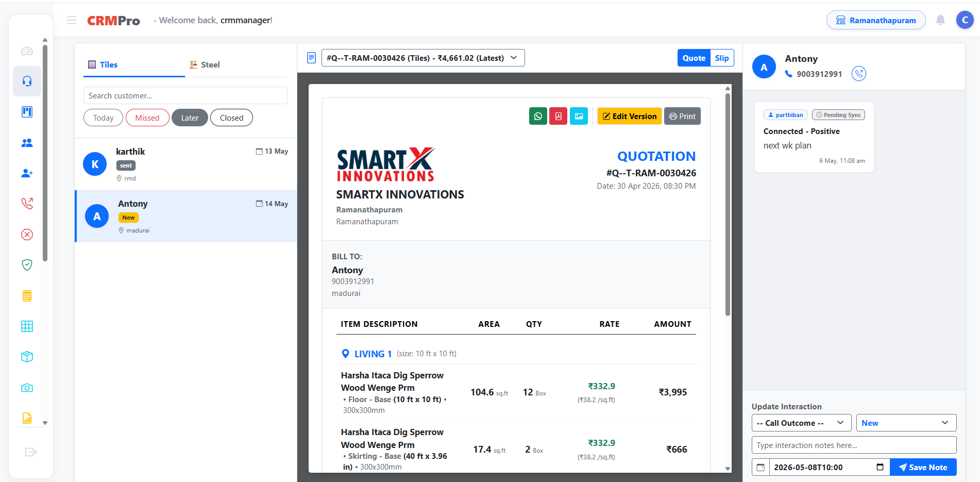
Task: Click the CRMPro logo
Action: (113, 21)
